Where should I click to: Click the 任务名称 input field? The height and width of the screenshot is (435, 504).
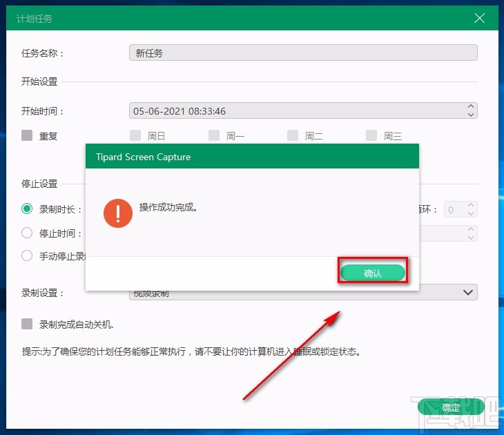(303, 52)
